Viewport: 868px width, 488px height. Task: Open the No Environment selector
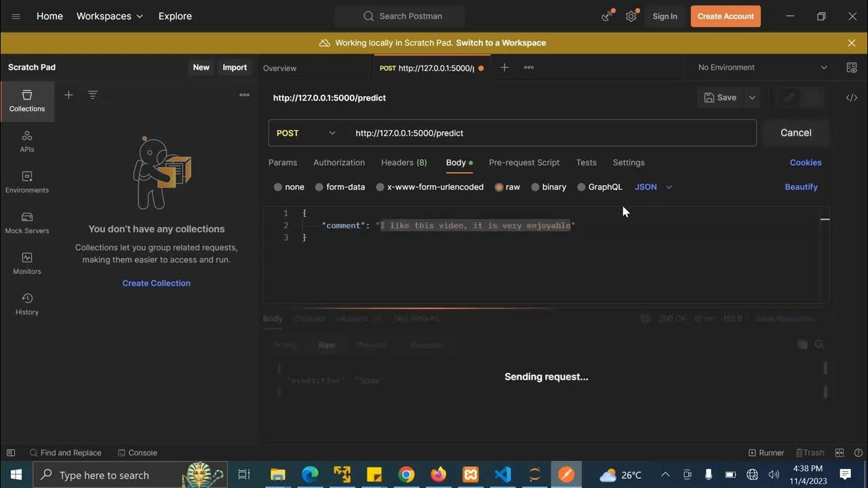(762, 67)
